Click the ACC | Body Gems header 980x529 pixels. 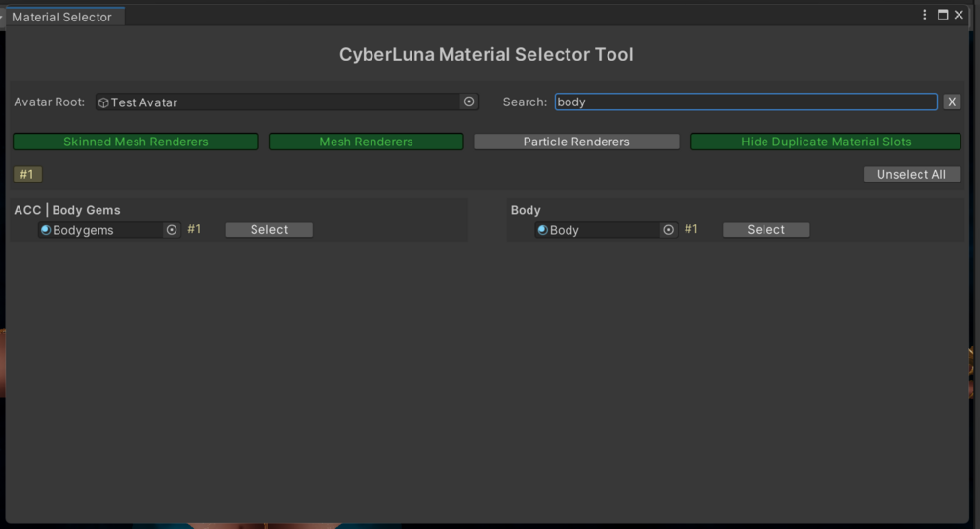(67, 210)
